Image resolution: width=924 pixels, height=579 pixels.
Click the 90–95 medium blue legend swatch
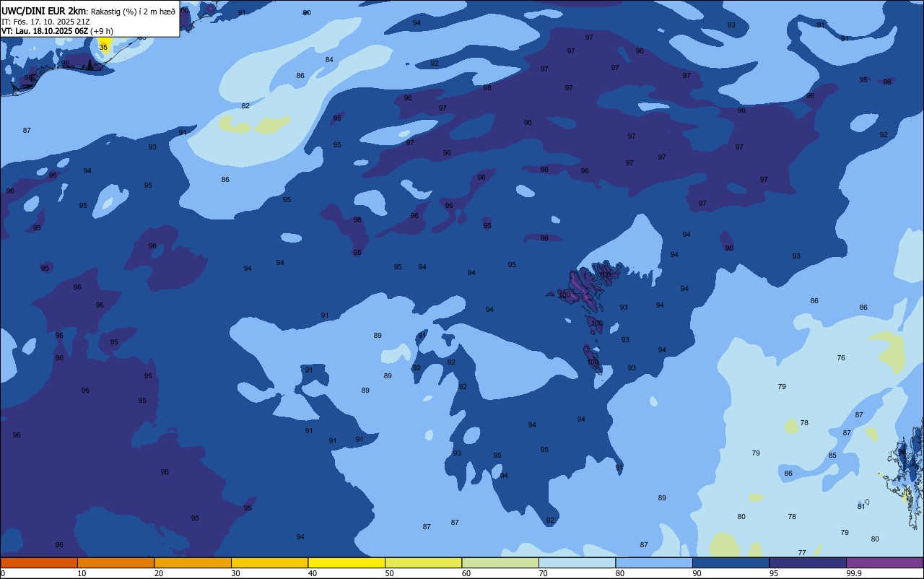click(731, 562)
